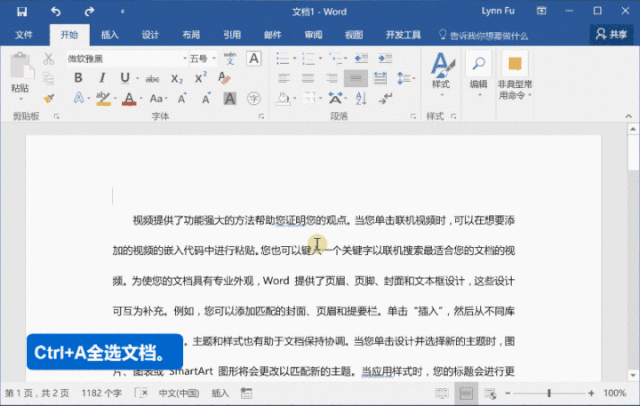The width and height of the screenshot is (640, 406).
Task: Increase paragraph indent
Action: pos(385,59)
